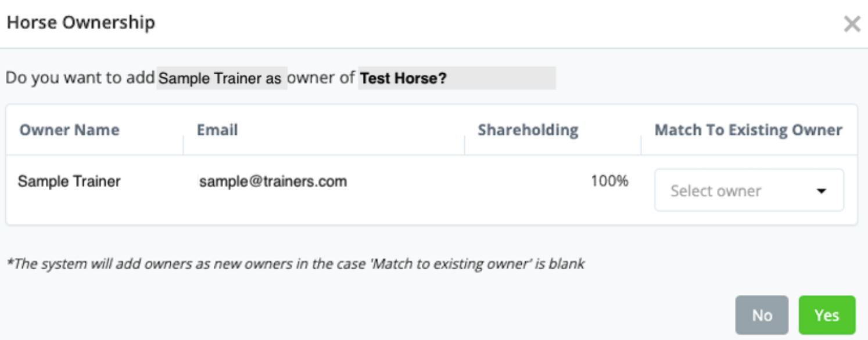Screen dimensions: 868x340
Task: Sort by Owner Name column header
Action: 69,130
